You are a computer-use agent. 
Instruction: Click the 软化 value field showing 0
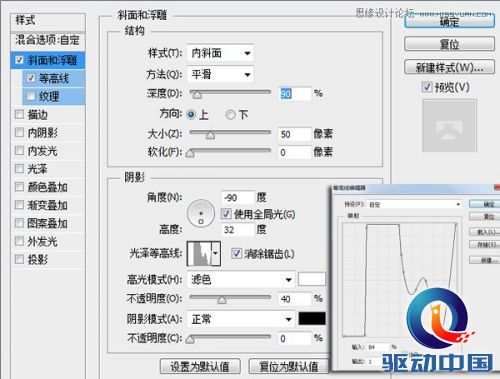point(294,152)
